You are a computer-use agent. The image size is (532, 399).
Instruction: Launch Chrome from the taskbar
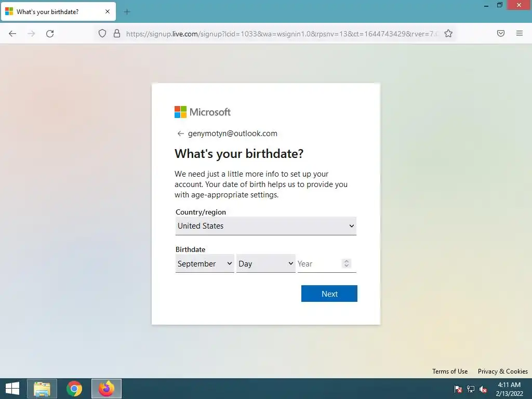pyautogui.click(x=74, y=389)
